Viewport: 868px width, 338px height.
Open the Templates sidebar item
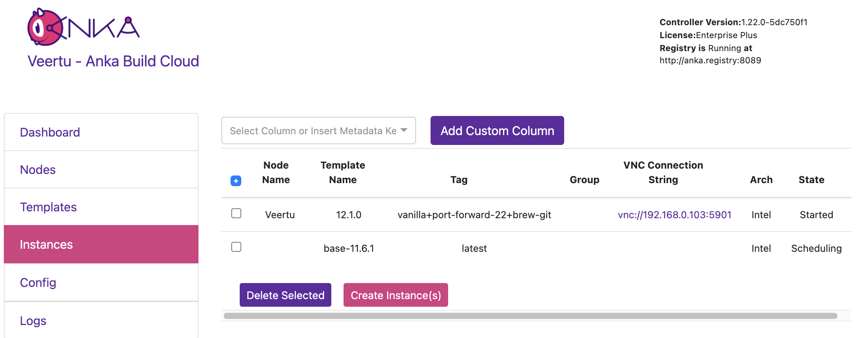coord(48,207)
